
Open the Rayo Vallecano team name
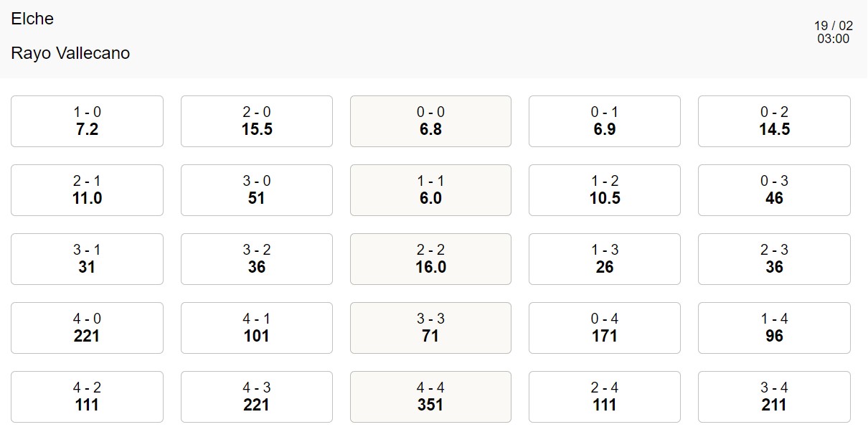click(x=70, y=53)
